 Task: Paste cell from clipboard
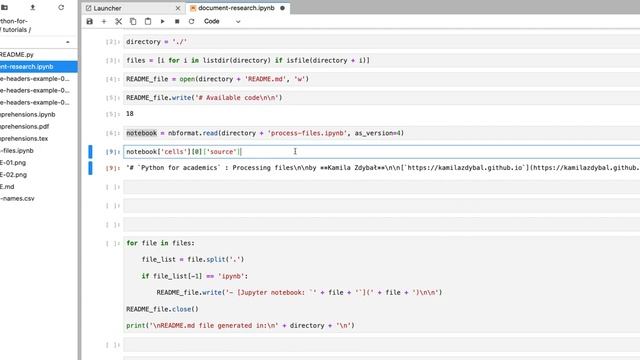coord(148,21)
